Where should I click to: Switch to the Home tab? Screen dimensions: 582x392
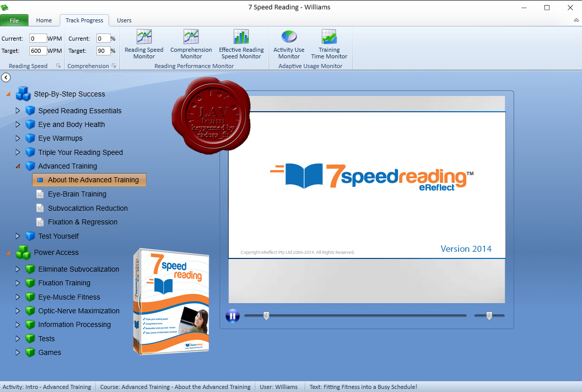(x=44, y=20)
